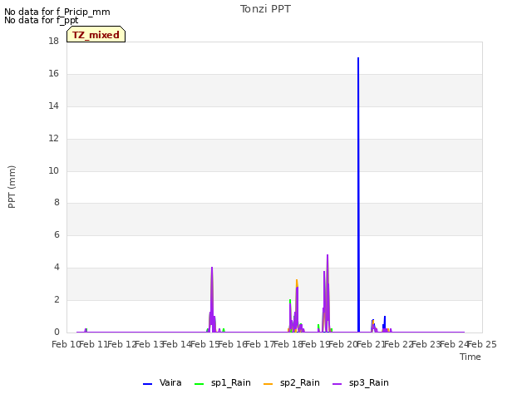Toggle the sp2_Rain legend entry
Screen dimensions: 532x399
tap(292, 383)
